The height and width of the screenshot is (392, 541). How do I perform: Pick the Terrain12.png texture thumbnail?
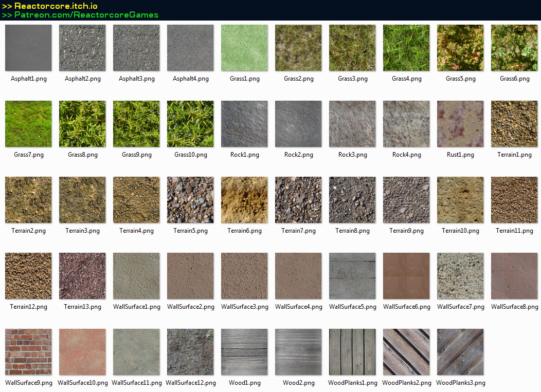(28, 276)
